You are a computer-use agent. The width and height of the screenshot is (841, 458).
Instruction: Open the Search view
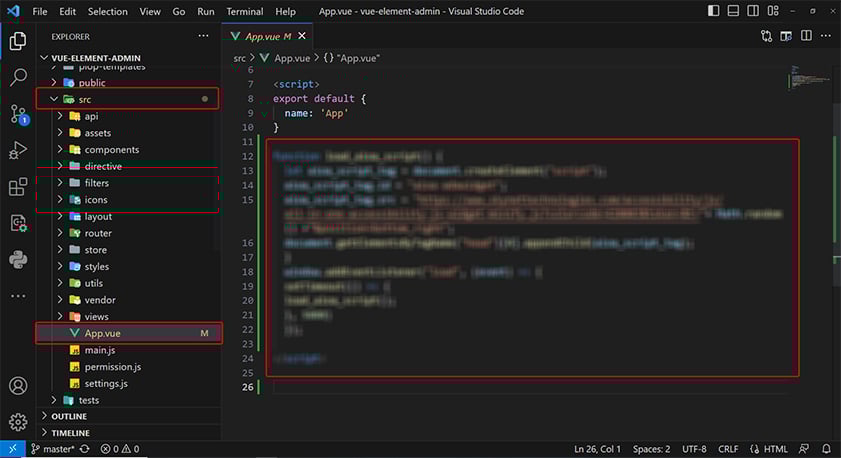click(18, 77)
